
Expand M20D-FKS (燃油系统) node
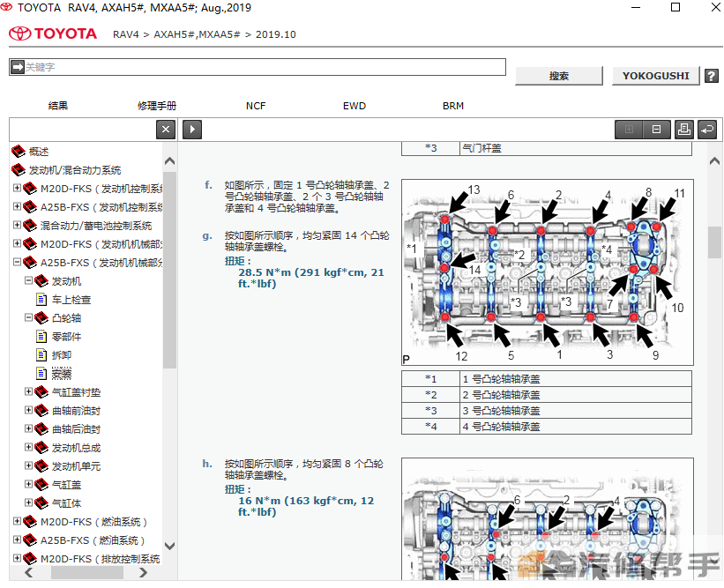tap(17, 521)
